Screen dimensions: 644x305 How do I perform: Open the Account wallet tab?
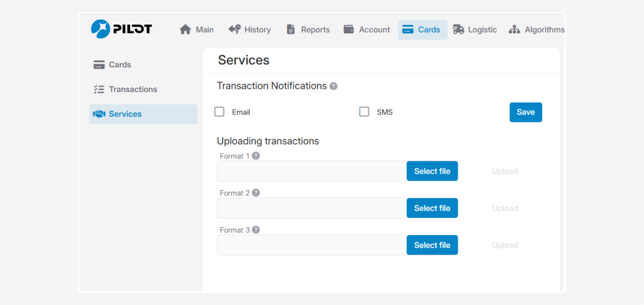pyautogui.click(x=367, y=30)
